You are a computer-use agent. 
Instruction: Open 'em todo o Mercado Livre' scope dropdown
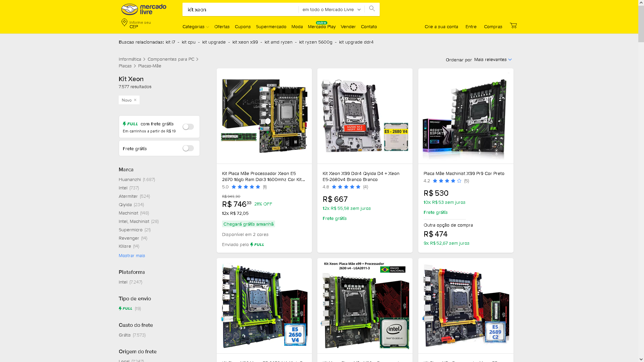[x=331, y=9]
